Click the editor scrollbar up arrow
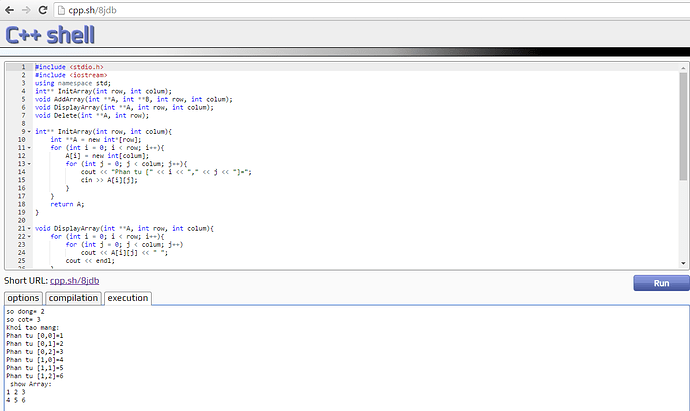This screenshot has height=411, width=690. pos(684,68)
